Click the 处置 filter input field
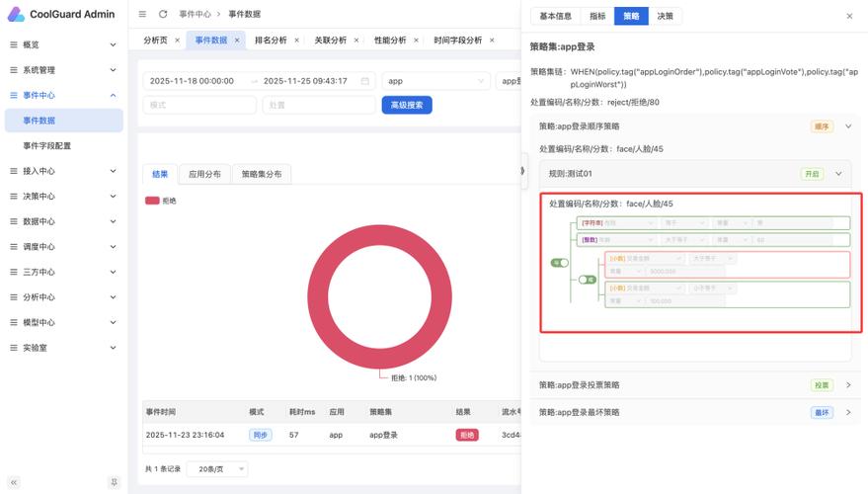 (x=319, y=105)
